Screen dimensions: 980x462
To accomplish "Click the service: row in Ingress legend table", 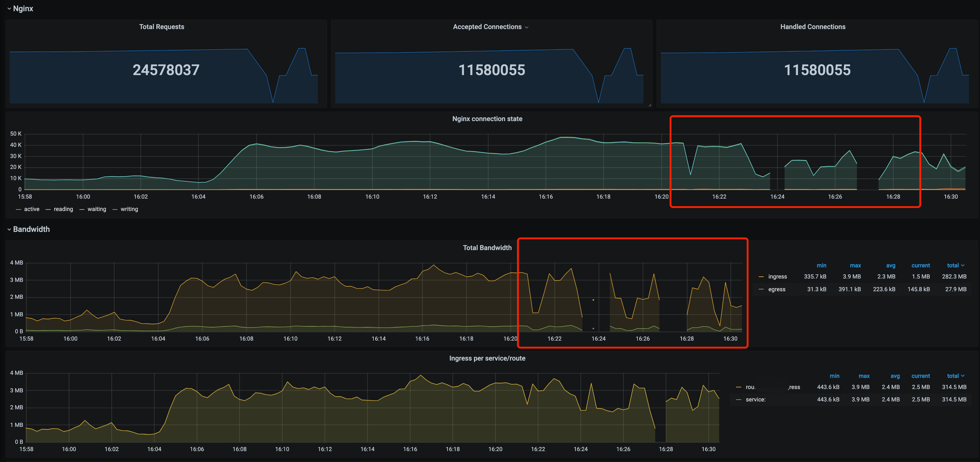I will 756,399.
